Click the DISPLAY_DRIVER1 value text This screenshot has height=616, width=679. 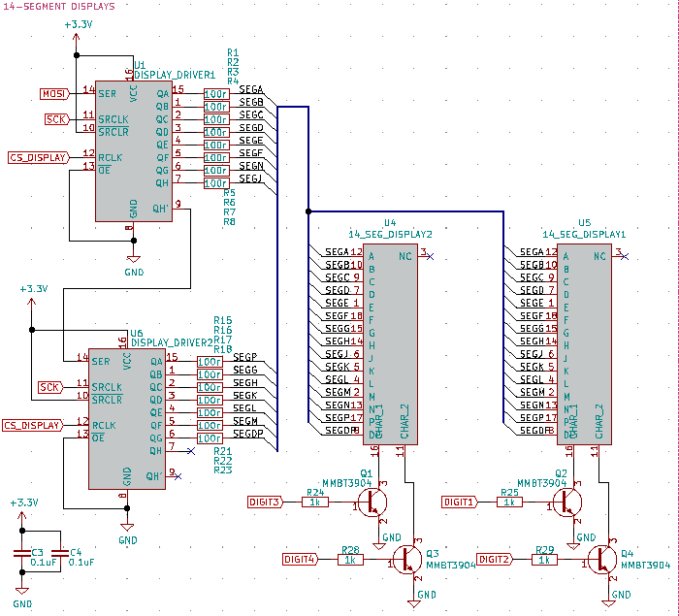pos(175,75)
